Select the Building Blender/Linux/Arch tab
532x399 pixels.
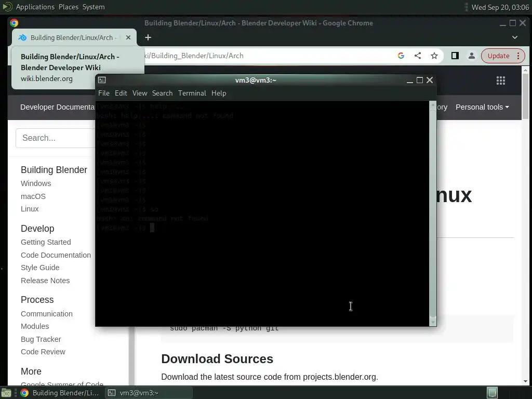coord(73,37)
